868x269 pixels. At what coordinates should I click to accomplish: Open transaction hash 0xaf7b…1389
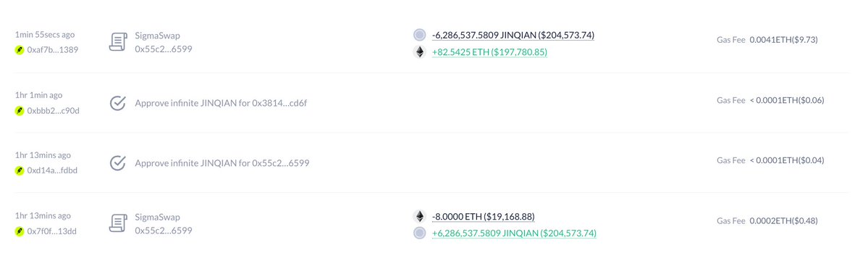[x=53, y=50]
